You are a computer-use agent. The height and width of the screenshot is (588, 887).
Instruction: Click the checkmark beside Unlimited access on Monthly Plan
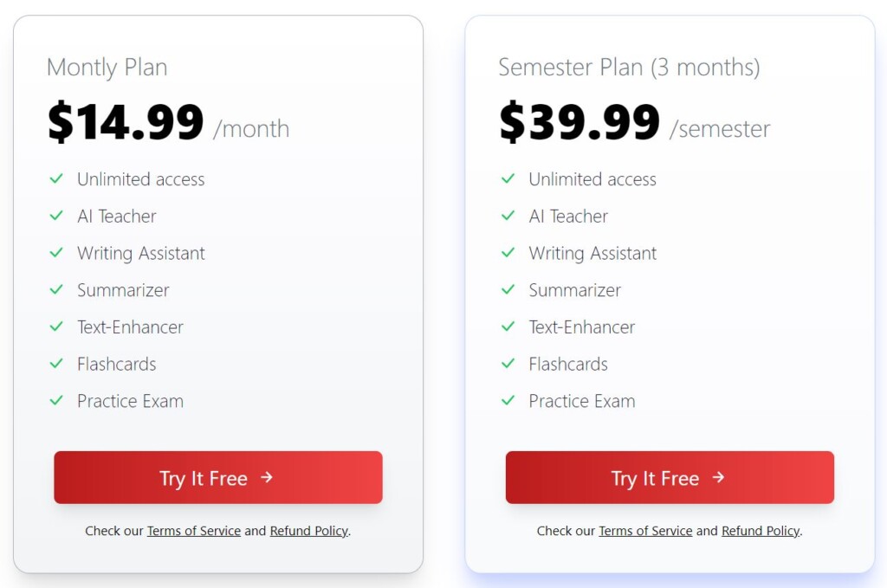click(57, 179)
